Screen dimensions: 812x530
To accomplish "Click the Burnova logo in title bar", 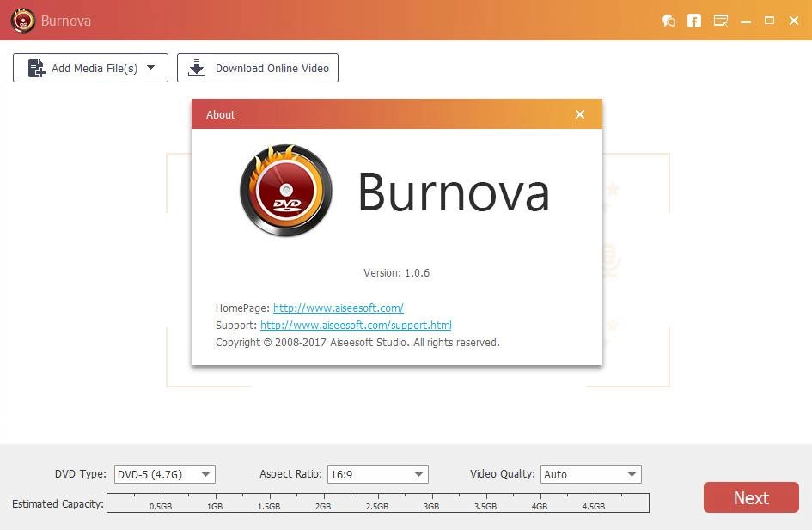I will (23, 20).
